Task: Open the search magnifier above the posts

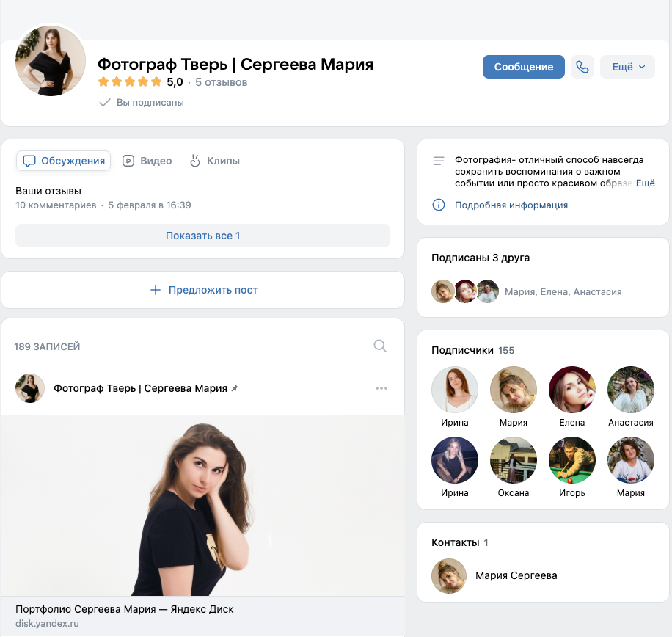Action: [380, 345]
